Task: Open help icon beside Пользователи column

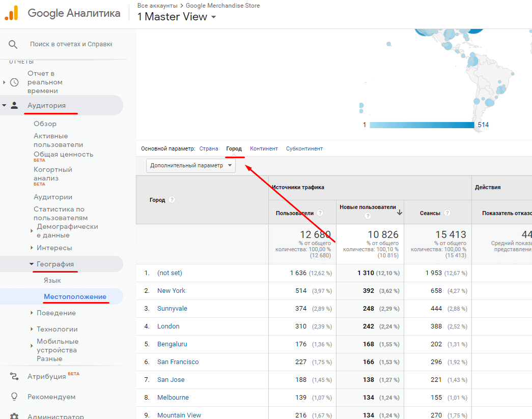Action: [x=320, y=213]
